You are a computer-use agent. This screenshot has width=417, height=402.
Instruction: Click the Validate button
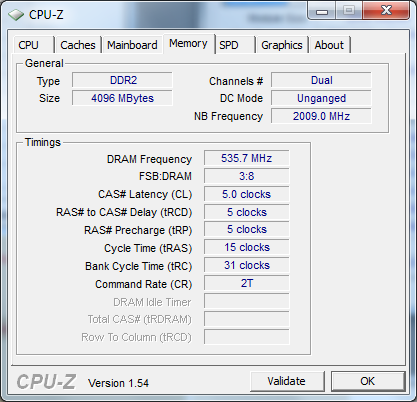(287, 381)
